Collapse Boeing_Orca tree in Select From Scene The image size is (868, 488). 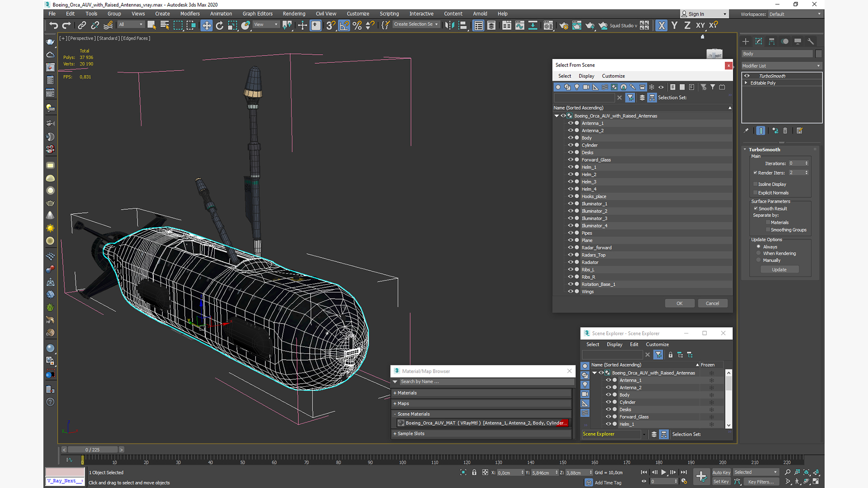(x=557, y=116)
